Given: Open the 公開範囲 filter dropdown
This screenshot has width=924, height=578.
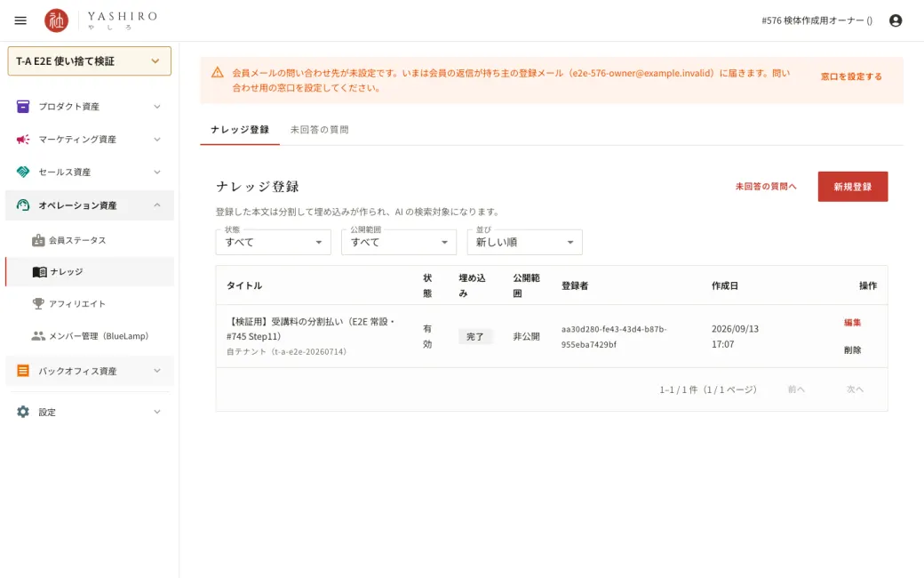Looking at the screenshot, I should tap(399, 243).
